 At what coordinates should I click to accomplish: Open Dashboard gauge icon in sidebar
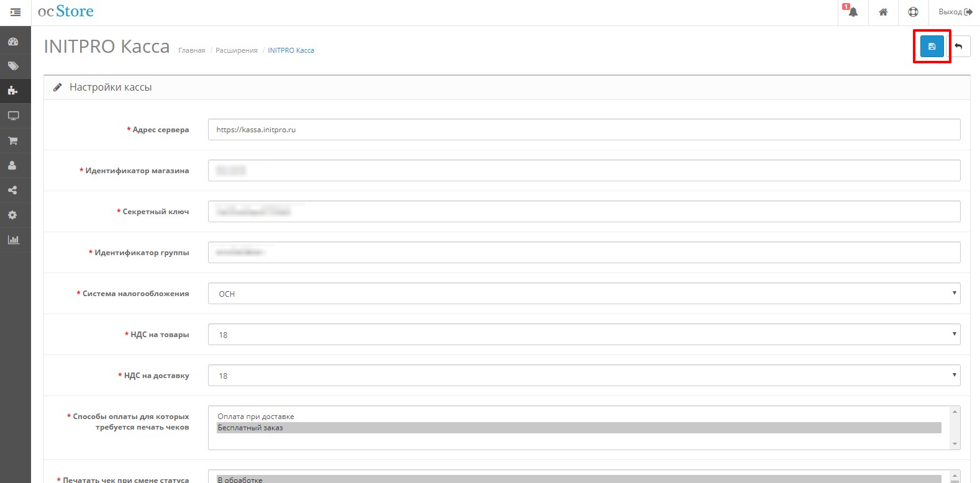tap(13, 42)
